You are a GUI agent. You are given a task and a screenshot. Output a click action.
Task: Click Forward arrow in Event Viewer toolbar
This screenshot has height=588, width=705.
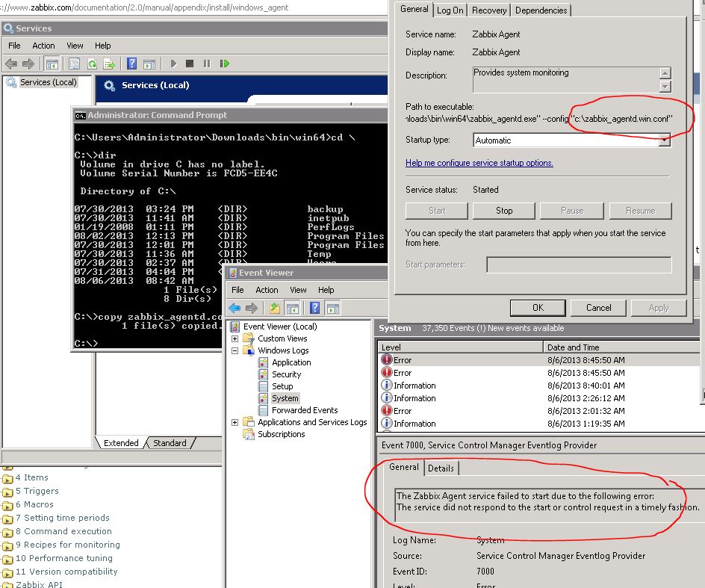252,308
